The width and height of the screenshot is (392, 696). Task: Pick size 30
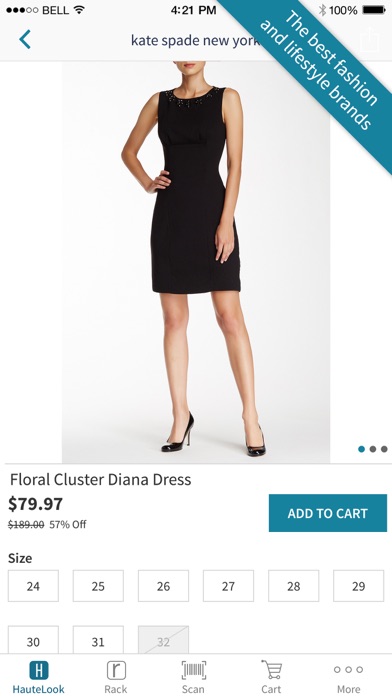pyautogui.click(x=33, y=640)
